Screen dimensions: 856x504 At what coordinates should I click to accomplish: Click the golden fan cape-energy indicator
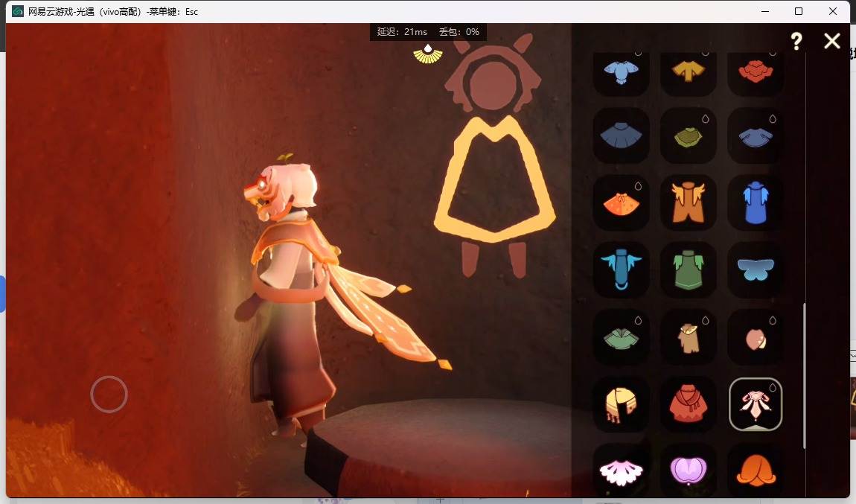[428, 54]
